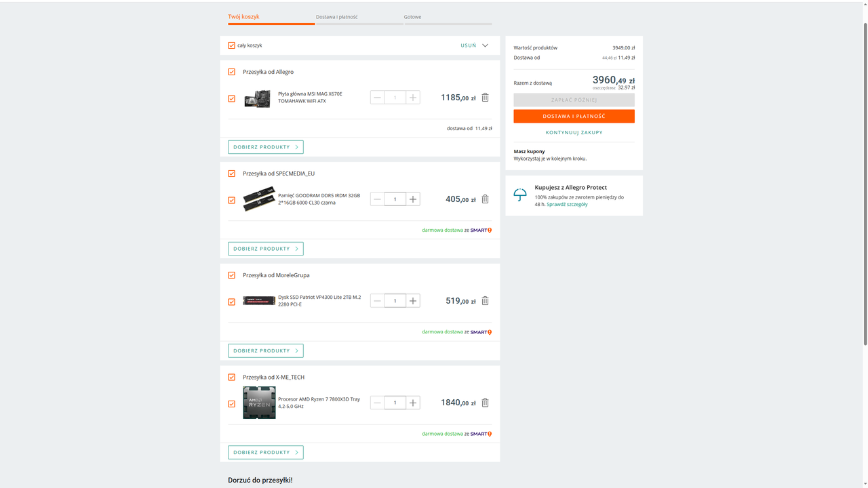Screen dimensions: 868x488
Task: Uncheck the AMD Ryzen 7 item checkbox
Action: coord(231,404)
